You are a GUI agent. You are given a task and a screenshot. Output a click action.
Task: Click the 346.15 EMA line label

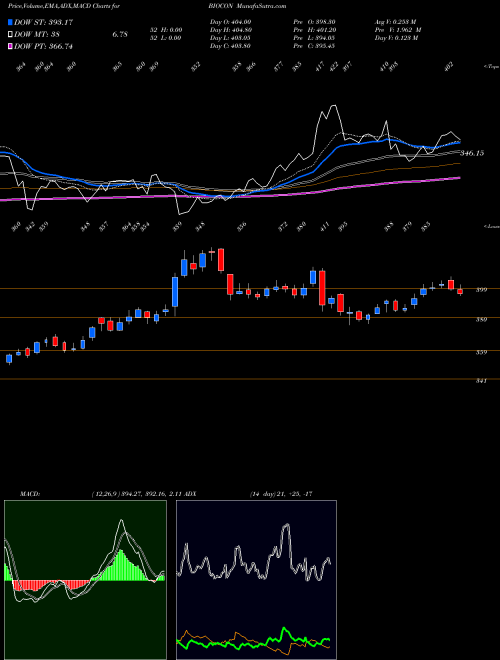pyautogui.click(x=472, y=153)
